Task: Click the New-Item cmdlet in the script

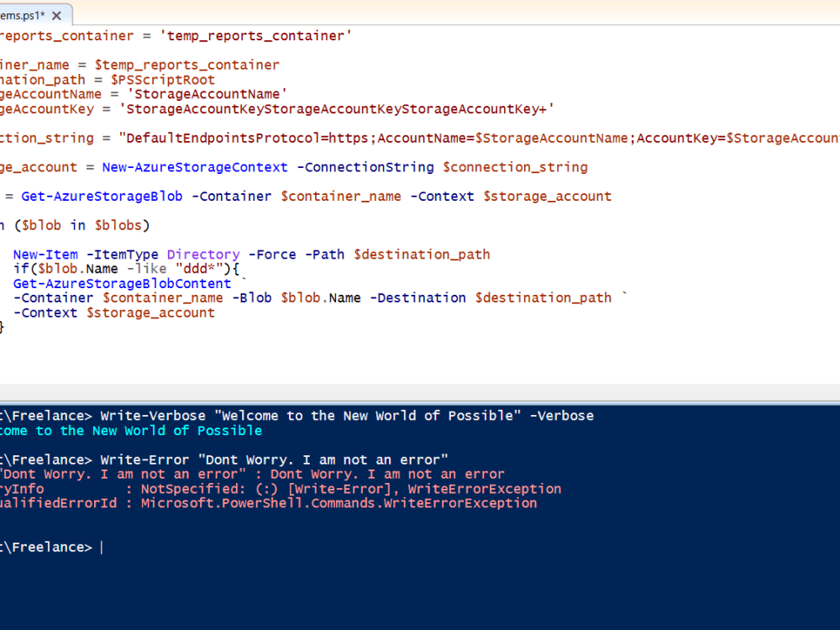Action: (45, 254)
